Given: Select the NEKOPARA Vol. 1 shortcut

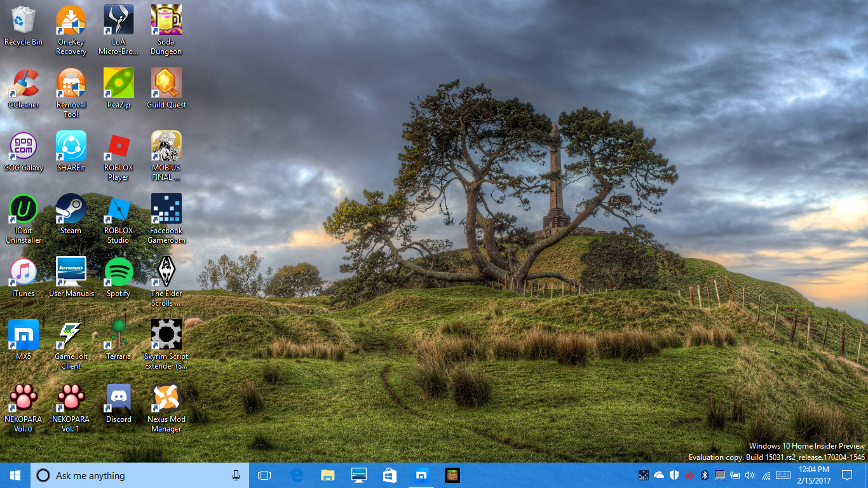Looking at the screenshot, I should (x=71, y=398).
